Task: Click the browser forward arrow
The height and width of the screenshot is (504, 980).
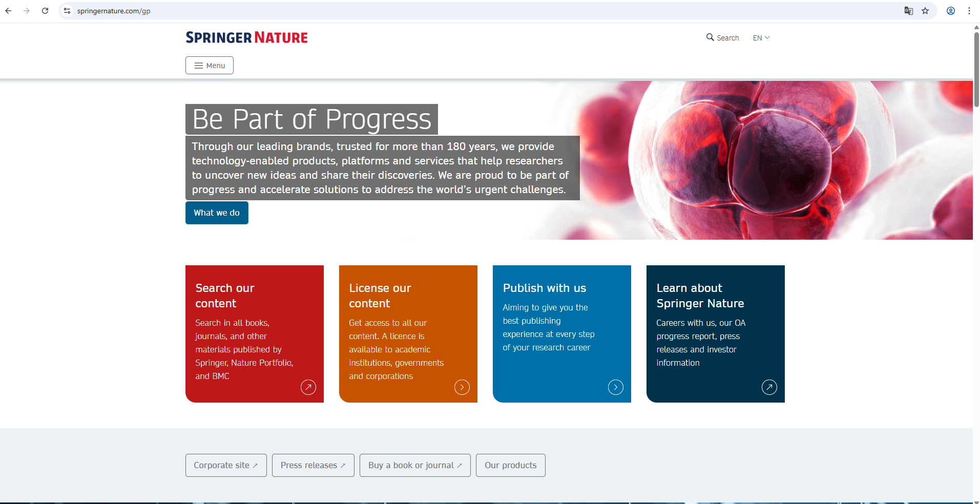Action: (x=27, y=11)
